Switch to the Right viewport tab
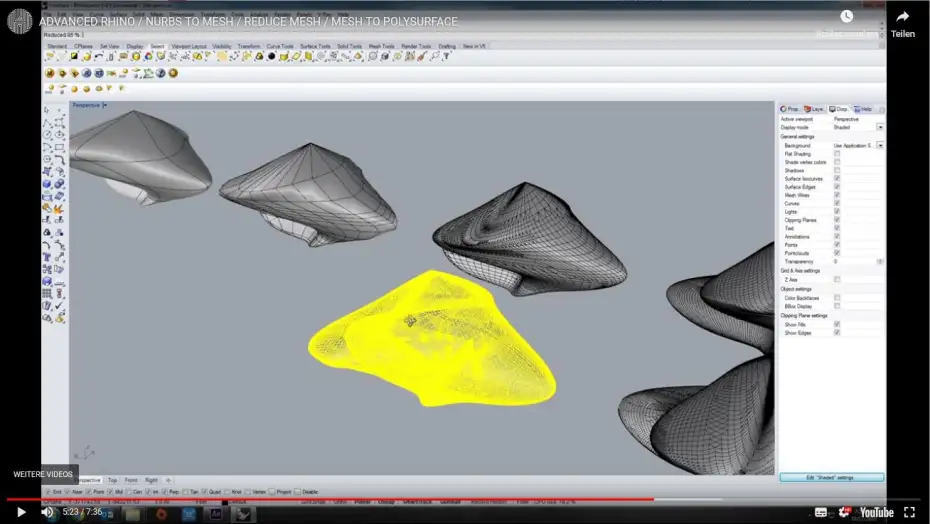The image size is (930, 524). (x=151, y=480)
